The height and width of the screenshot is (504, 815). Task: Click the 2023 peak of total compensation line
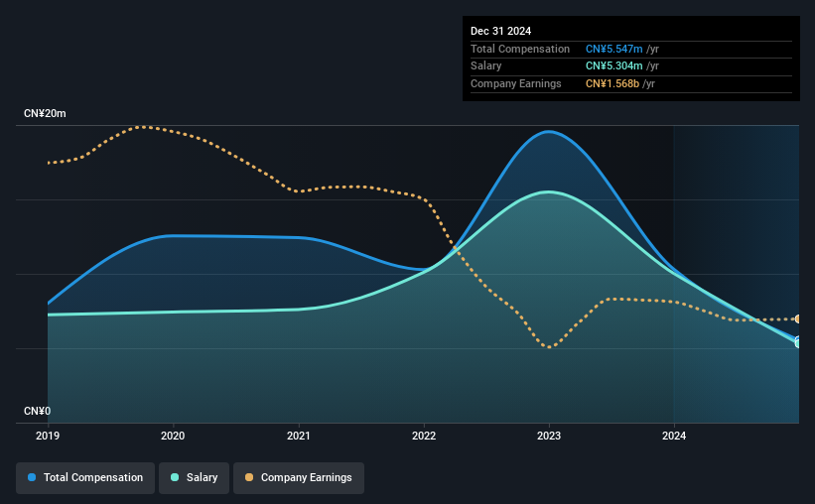pyautogui.click(x=549, y=131)
